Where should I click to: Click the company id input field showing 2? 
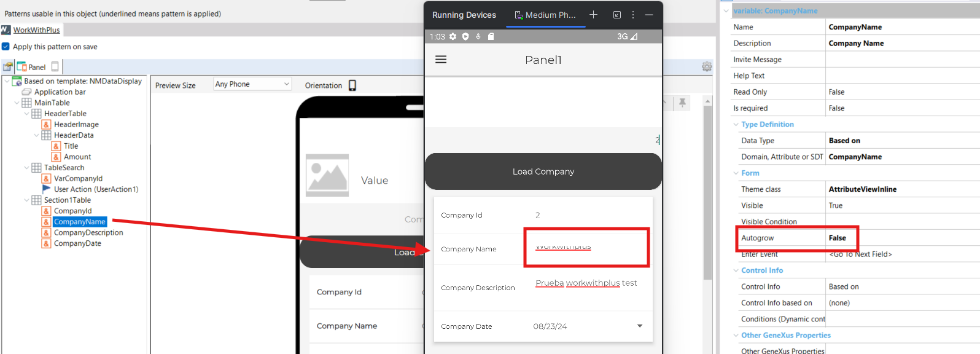pyautogui.click(x=543, y=140)
